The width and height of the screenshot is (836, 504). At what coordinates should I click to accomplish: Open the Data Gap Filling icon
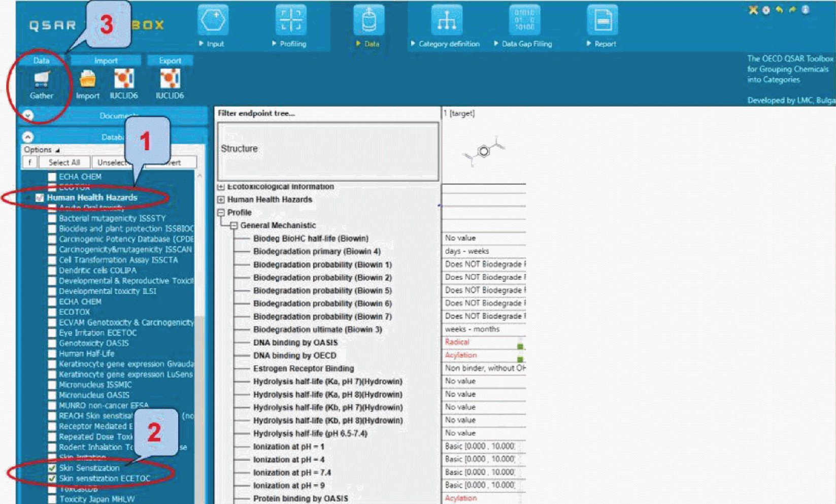pyautogui.click(x=524, y=20)
